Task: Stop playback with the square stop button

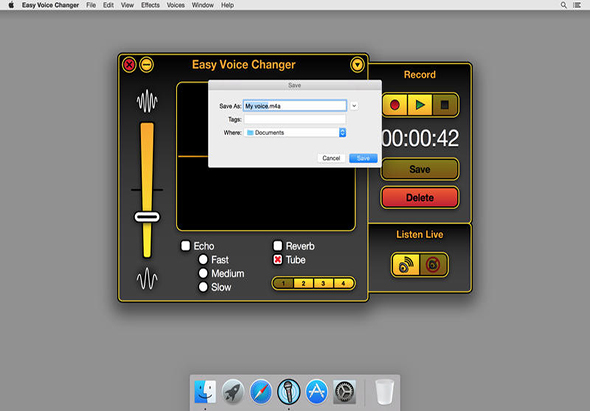Action: tap(445, 105)
